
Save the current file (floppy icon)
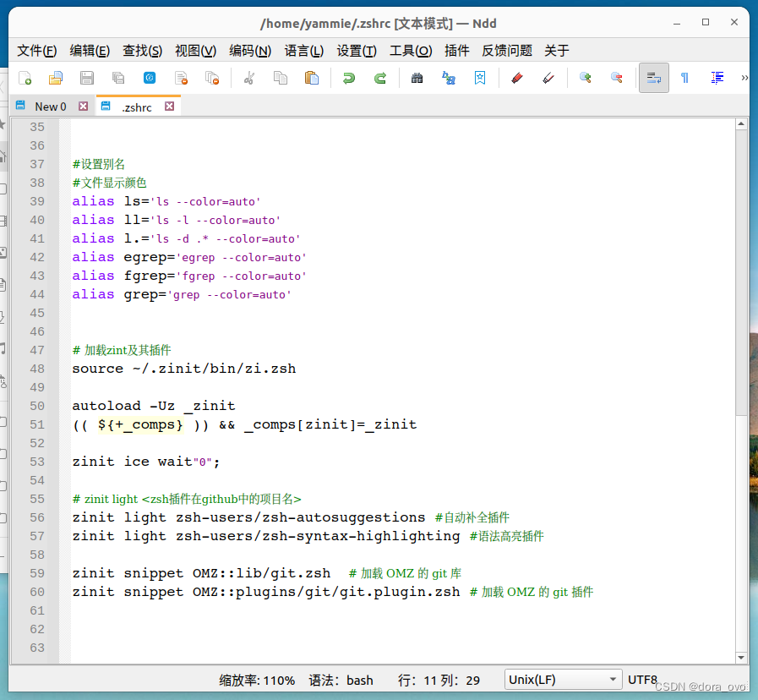coord(87,78)
